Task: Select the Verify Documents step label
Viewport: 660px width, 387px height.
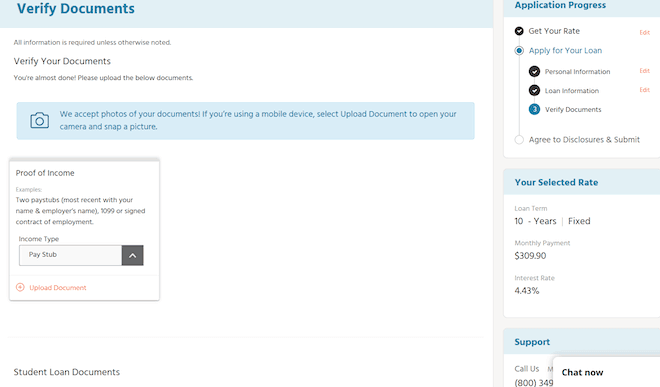Action: point(573,109)
